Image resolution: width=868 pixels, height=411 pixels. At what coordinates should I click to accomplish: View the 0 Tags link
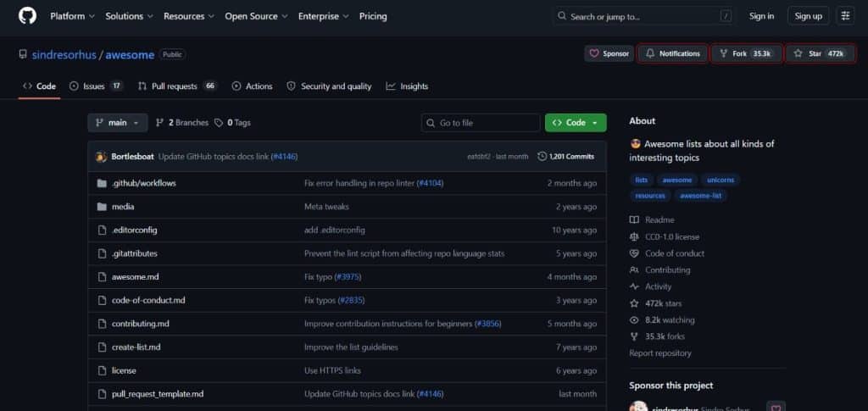click(232, 123)
